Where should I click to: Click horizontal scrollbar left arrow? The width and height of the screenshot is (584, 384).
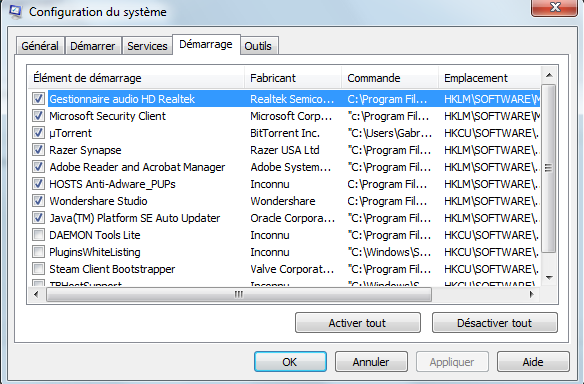click(36, 294)
